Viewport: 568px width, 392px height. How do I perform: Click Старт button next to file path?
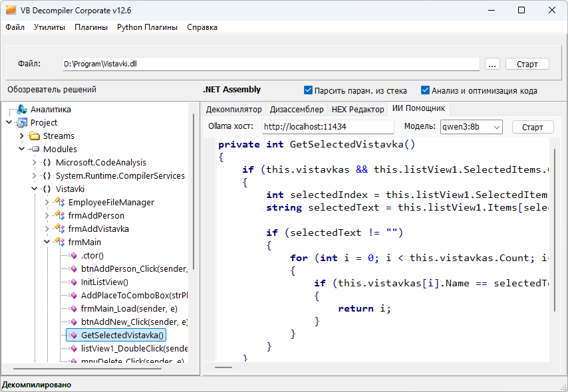[x=527, y=64]
